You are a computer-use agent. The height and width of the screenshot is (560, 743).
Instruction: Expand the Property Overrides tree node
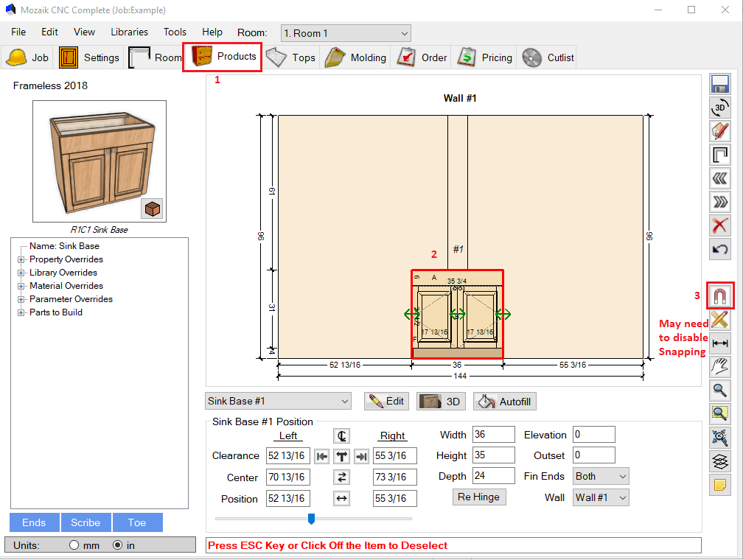point(21,259)
